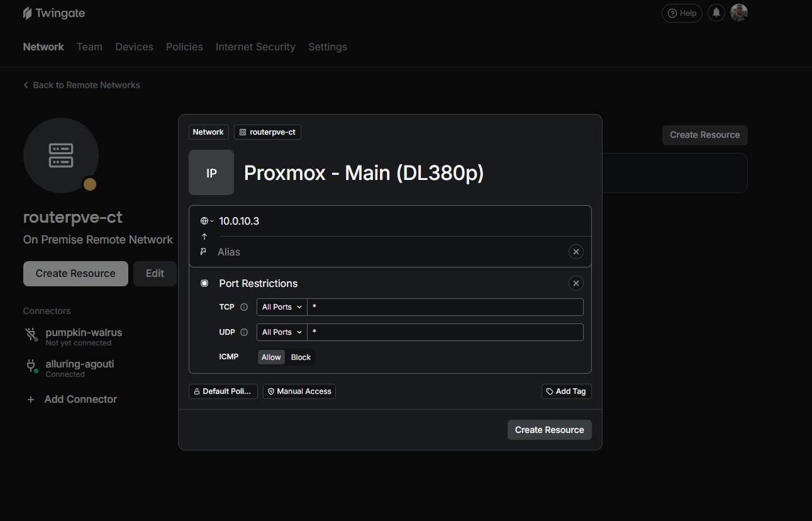Open the Internet Security tab
812x521 pixels.
(x=255, y=47)
